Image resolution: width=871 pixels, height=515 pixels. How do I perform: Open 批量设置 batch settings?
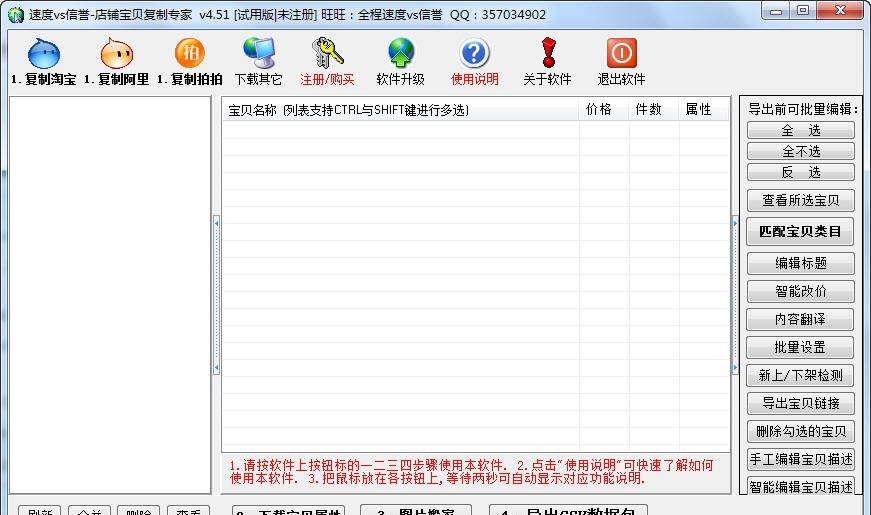pos(800,347)
